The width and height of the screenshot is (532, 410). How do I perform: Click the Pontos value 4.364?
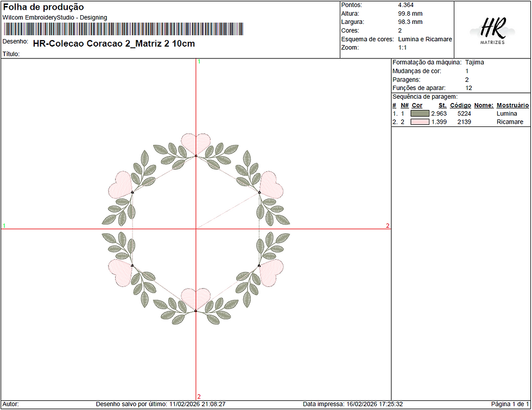click(x=406, y=5)
